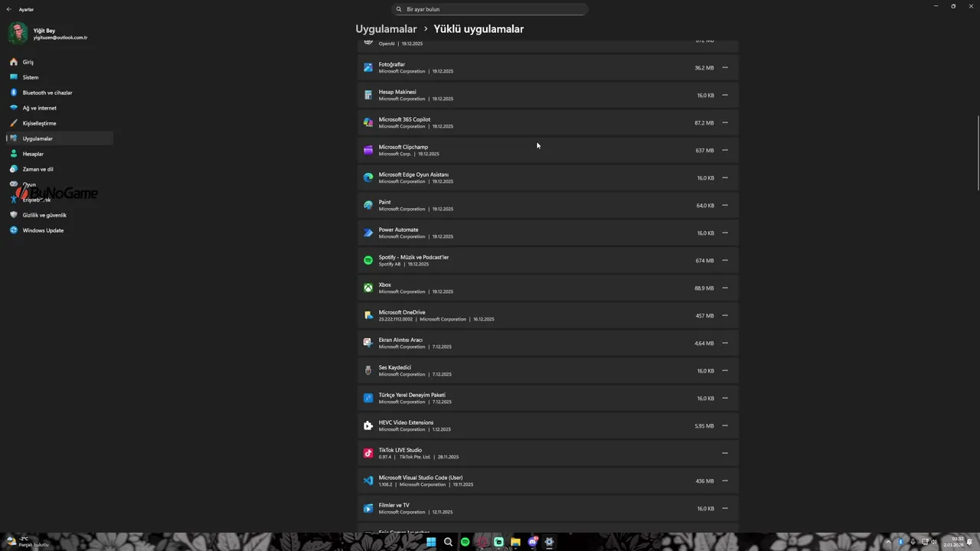Click the Microsoft OneDrive icon

(368, 315)
